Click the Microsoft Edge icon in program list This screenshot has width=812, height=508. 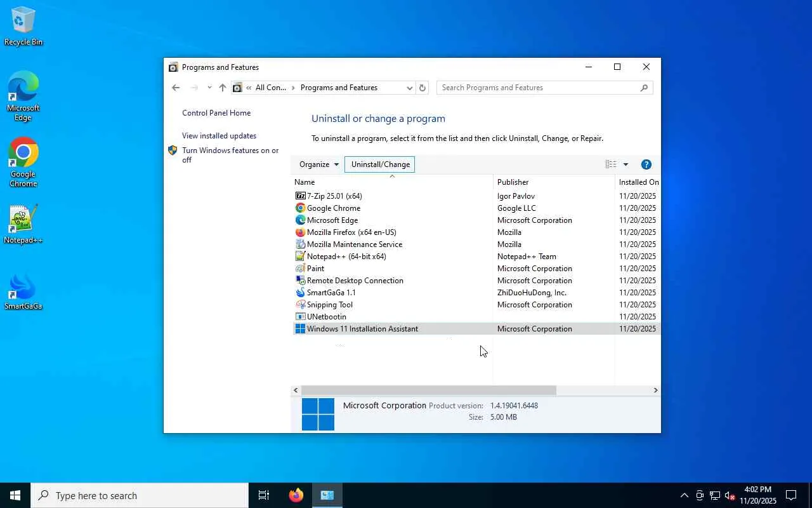click(x=301, y=220)
